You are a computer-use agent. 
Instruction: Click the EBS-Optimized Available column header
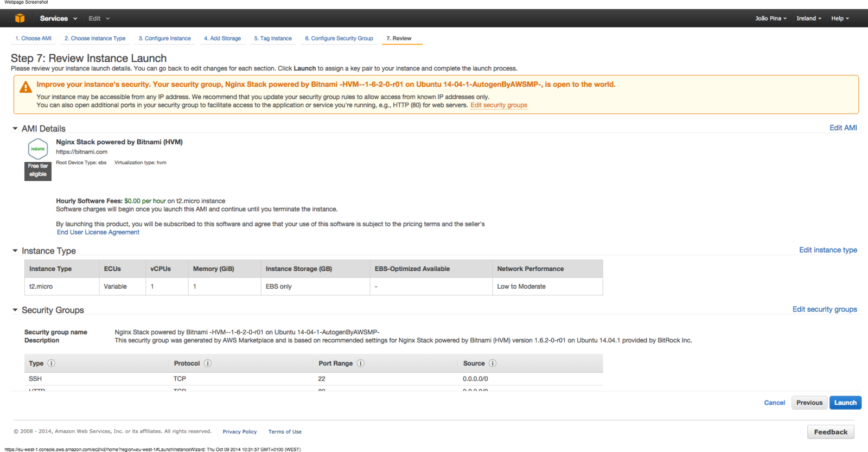click(431, 269)
